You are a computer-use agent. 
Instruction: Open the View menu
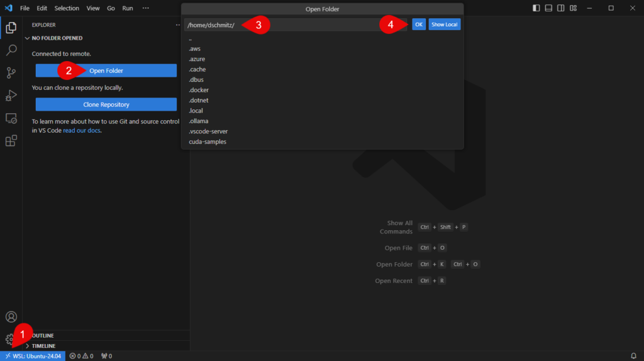93,8
